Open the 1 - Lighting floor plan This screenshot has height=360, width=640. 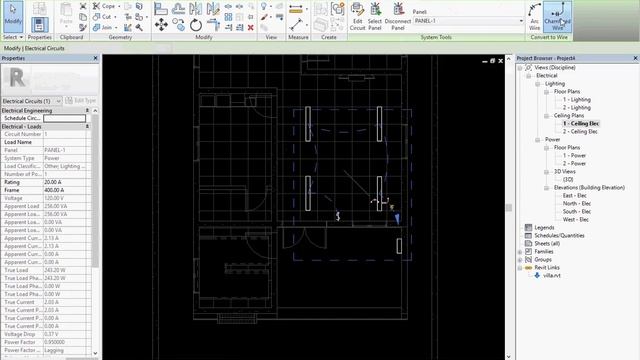(576, 100)
